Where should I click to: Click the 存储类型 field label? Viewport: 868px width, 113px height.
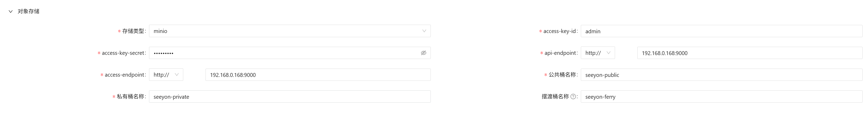pos(133,31)
